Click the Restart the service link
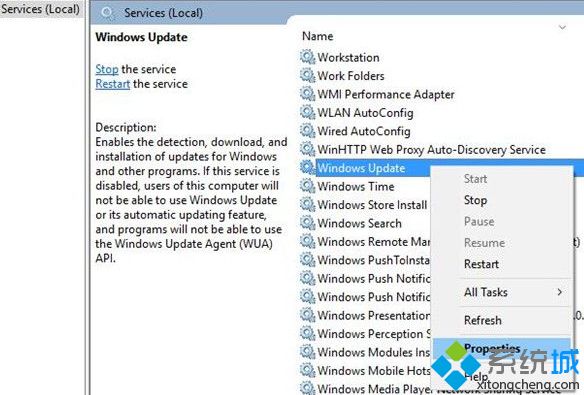The width and height of the screenshot is (584, 395). point(112,84)
